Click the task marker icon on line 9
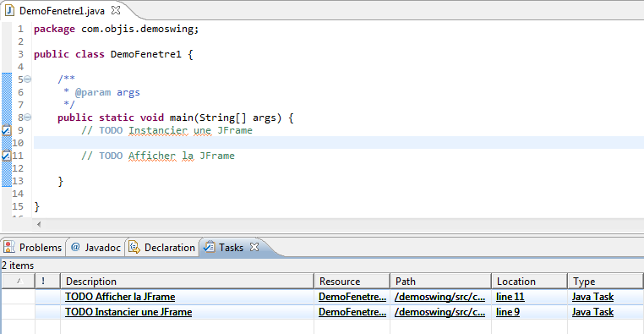This screenshot has height=334, width=644. [x=6, y=130]
